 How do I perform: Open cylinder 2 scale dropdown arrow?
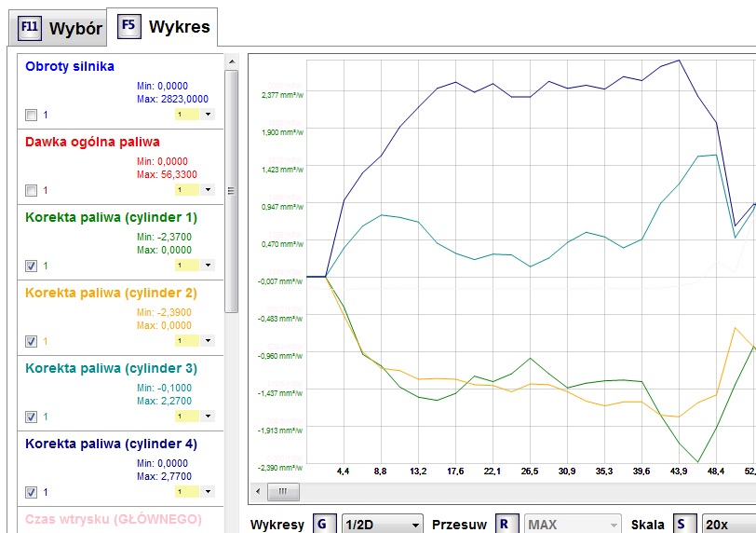[208, 340]
